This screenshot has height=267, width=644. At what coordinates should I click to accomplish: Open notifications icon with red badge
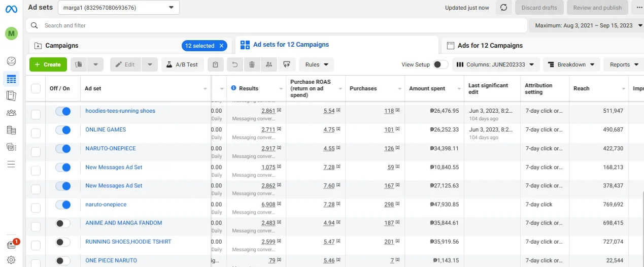[11, 245]
